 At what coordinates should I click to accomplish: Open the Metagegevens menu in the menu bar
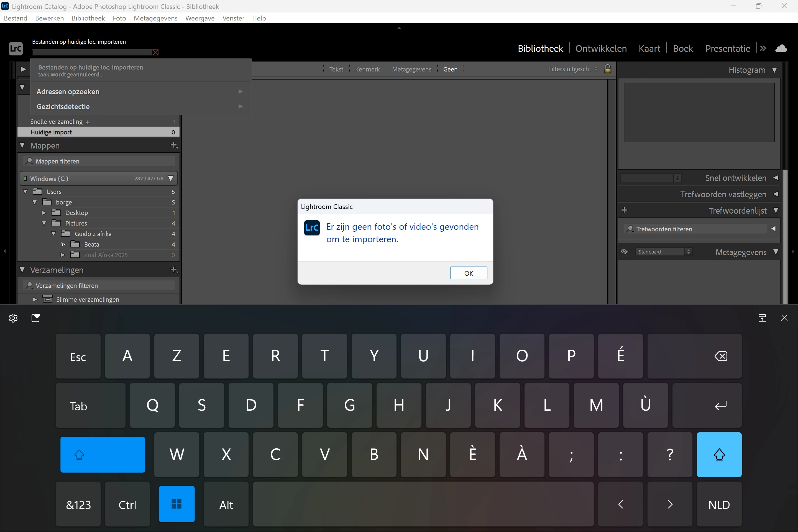point(155,18)
